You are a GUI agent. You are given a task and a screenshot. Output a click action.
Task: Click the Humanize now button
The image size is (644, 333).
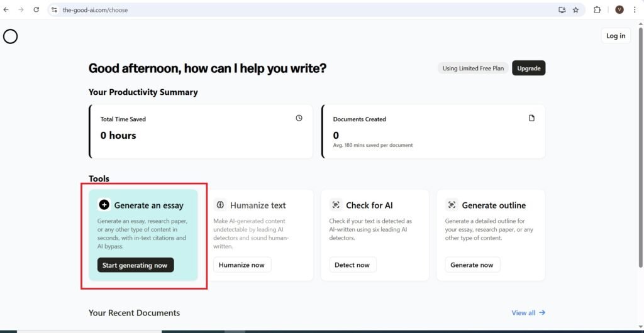coord(241,265)
